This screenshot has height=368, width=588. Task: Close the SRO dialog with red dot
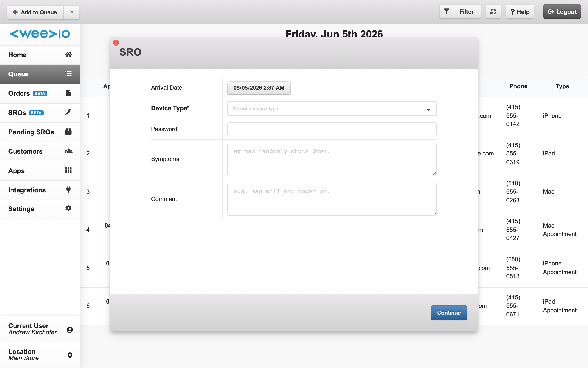point(116,43)
